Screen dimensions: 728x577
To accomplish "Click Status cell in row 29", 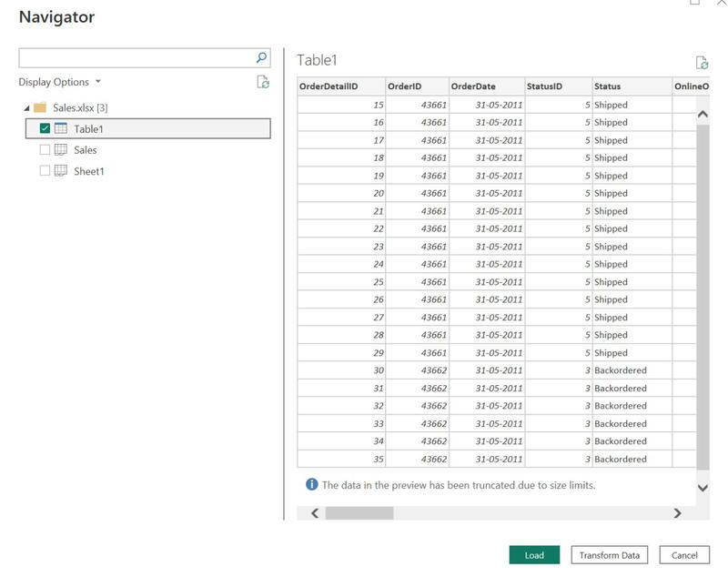I will 632,353.
